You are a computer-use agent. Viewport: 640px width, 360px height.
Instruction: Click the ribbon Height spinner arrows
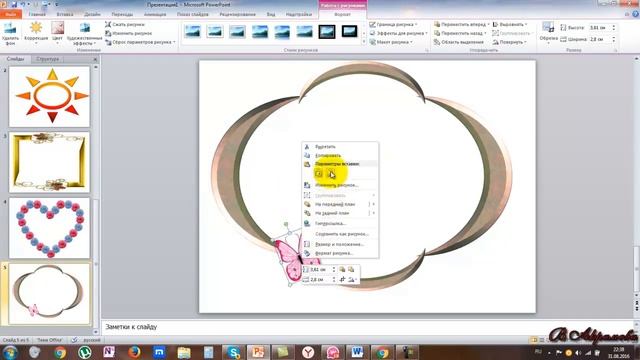(x=613, y=28)
